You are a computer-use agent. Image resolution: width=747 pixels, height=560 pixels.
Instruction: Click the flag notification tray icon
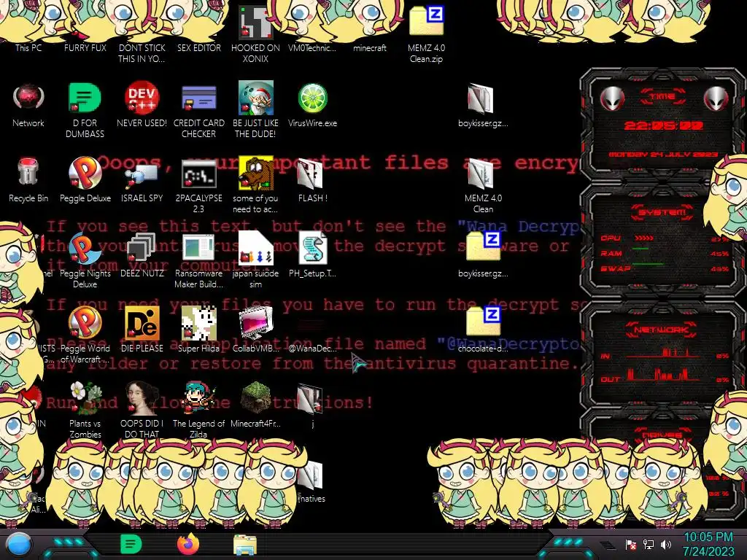coord(631,545)
